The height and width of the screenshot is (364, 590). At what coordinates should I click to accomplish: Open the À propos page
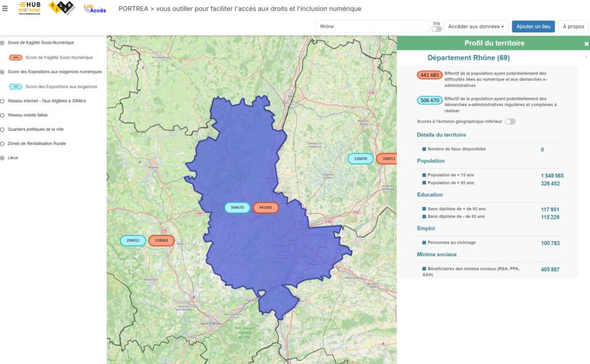click(573, 26)
